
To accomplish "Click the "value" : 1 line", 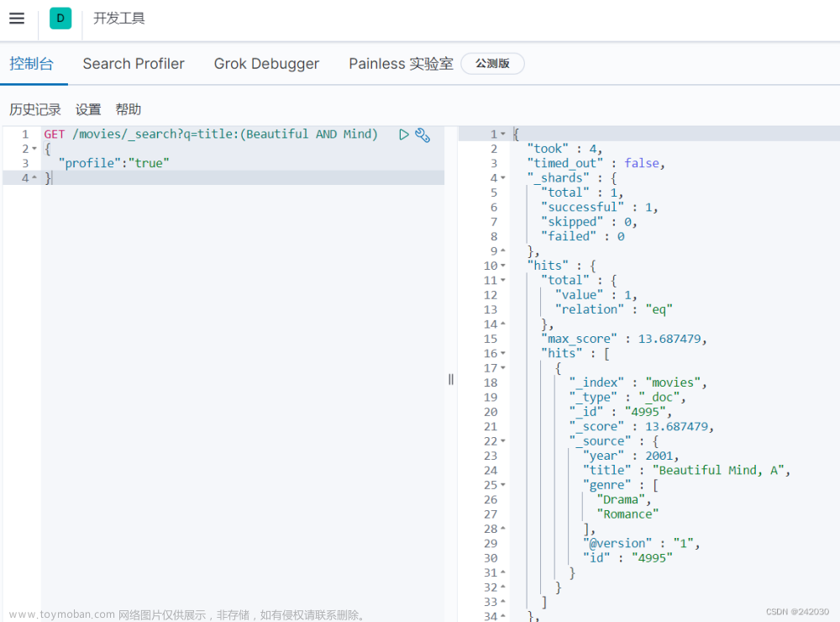I will tap(596, 295).
